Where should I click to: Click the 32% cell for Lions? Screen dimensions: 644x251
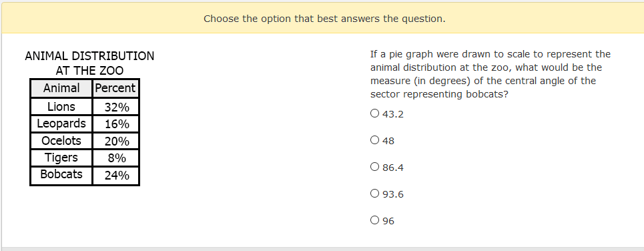click(116, 107)
